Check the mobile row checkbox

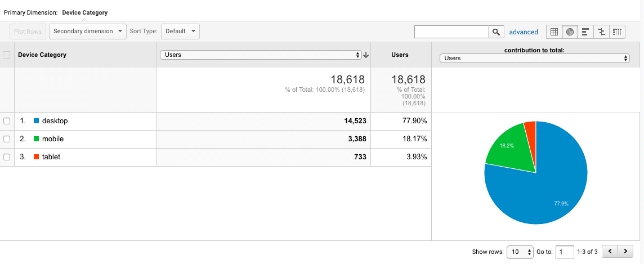[7, 139]
